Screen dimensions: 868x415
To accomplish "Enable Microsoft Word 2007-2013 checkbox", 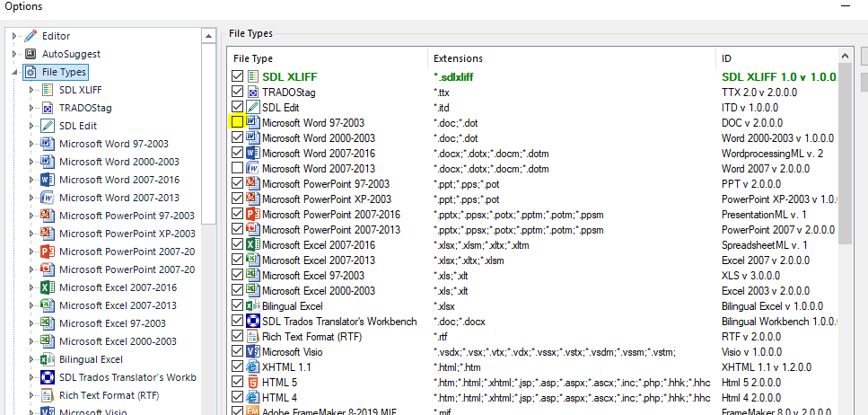I will pyautogui.click(x=238, y=169).
